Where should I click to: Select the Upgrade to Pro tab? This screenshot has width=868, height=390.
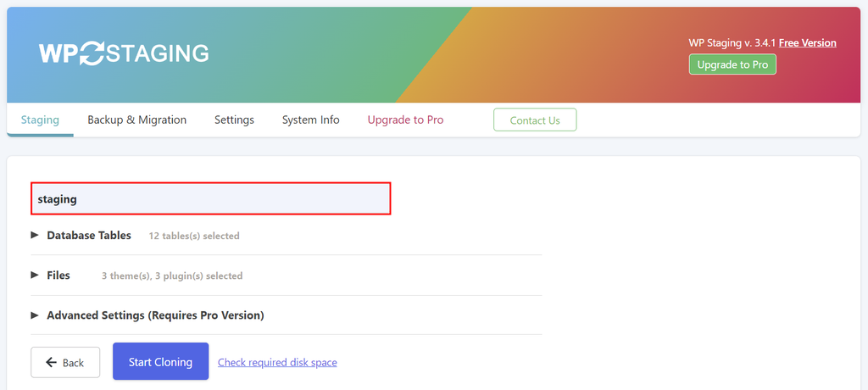coord(405,120)
